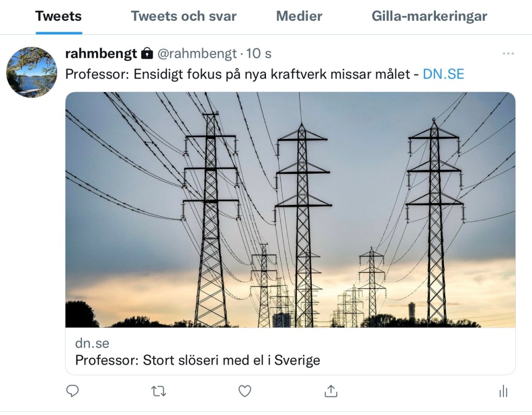Select the Tweets tab

click(58, 16)
